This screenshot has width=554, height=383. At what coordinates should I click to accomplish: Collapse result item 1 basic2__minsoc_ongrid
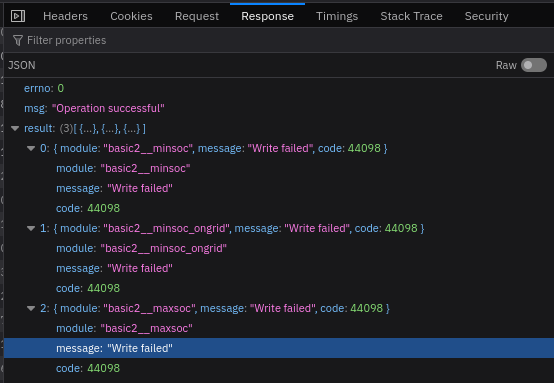(x=31, y=229)
